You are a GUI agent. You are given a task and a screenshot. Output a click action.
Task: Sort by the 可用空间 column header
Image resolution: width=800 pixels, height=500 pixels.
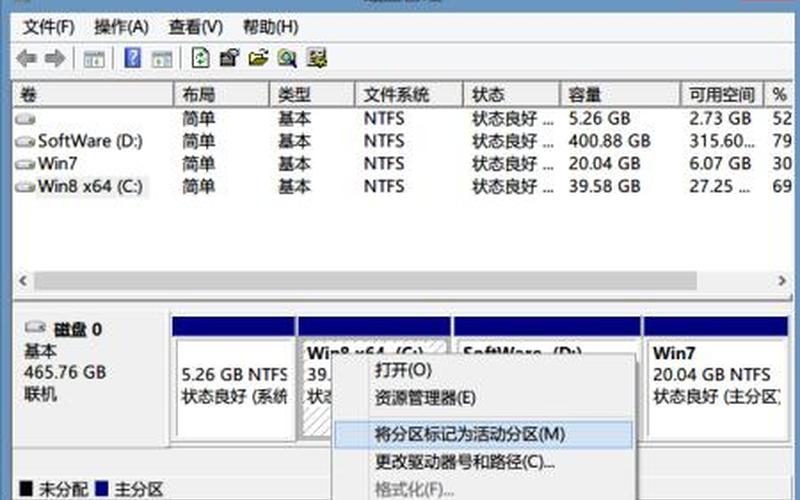pyautogui.click(x=722, y=94)
